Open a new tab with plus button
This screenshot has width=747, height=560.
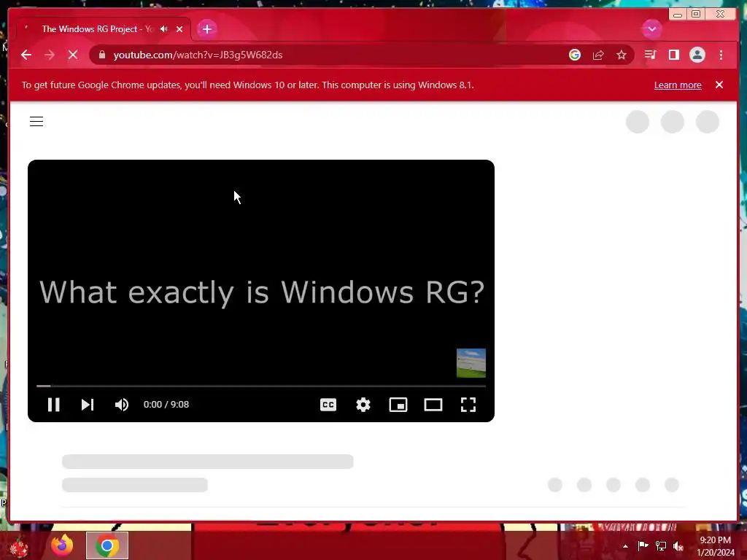coord(206,29)
